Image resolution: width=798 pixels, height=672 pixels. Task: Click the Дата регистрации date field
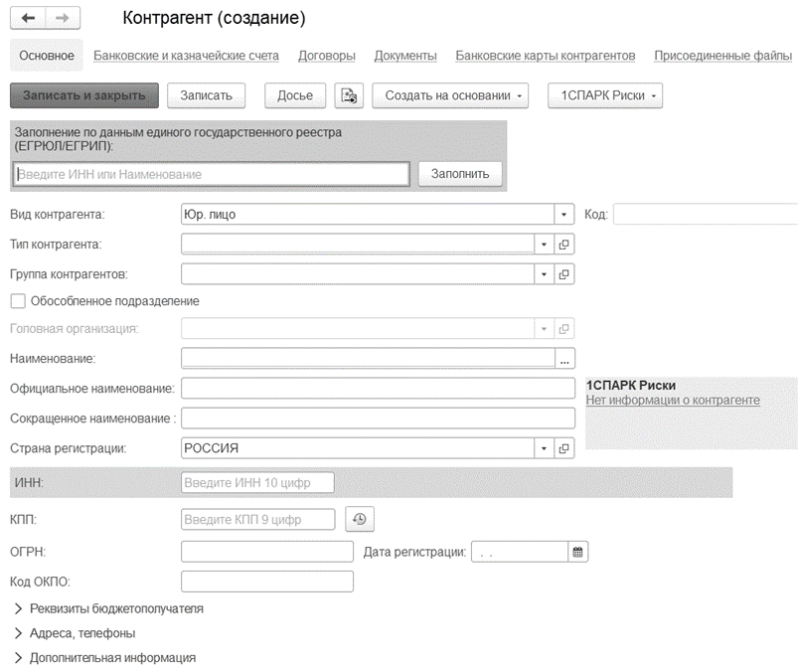pyautogui.click(x=520, y=552)
